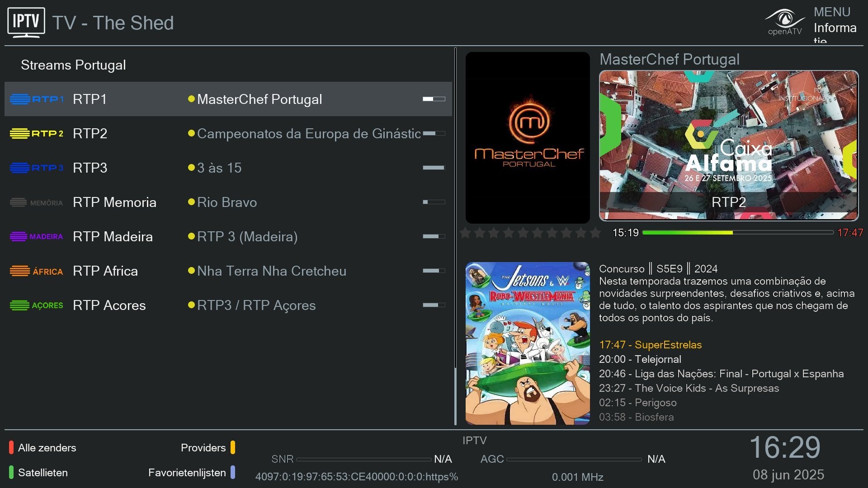Open the MENU Informatie option
The image size is (868, 488).
coord(835,23)
